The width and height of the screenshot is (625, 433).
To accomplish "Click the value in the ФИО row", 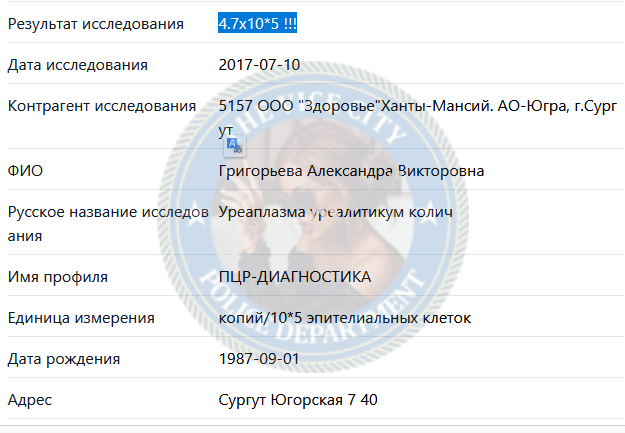I will 351,171.
